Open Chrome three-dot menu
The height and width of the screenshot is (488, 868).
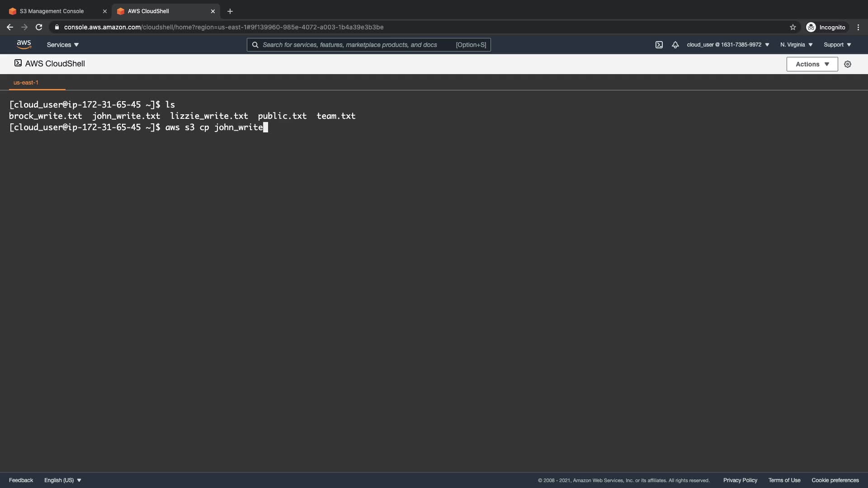click(x=858, y=27)
